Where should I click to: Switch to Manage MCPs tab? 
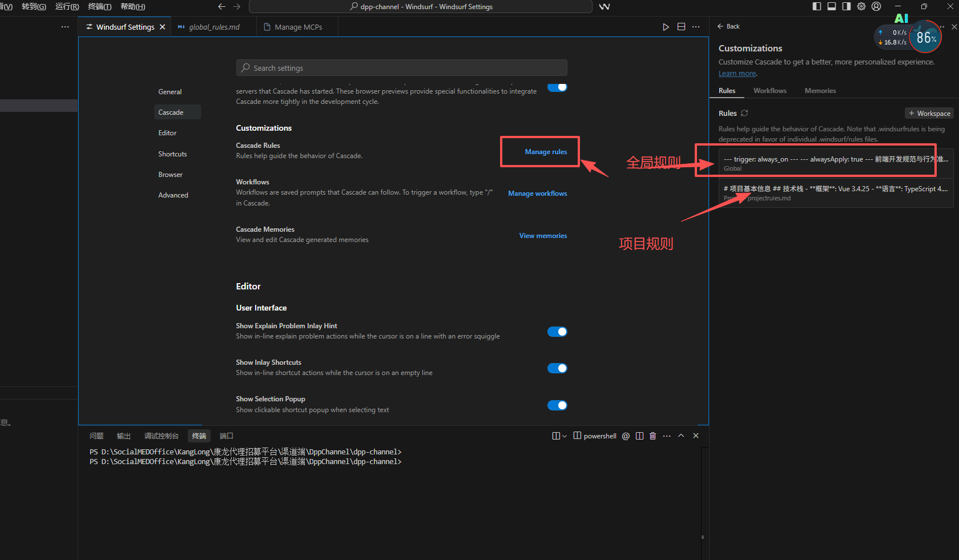click(x=297, y=27)
